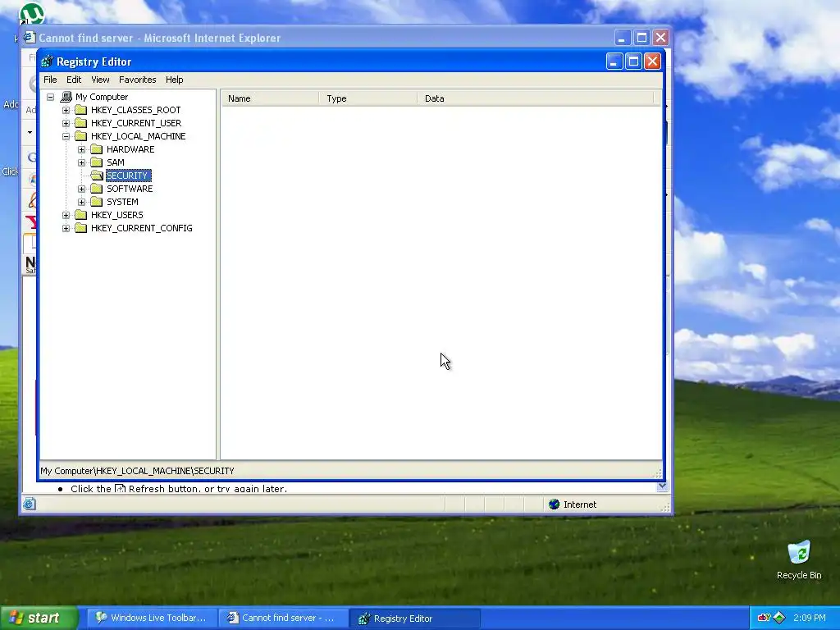Viewport: 840px width, 630px height.
Task: Click the green diamond tray icon
Action: [779, 618]
